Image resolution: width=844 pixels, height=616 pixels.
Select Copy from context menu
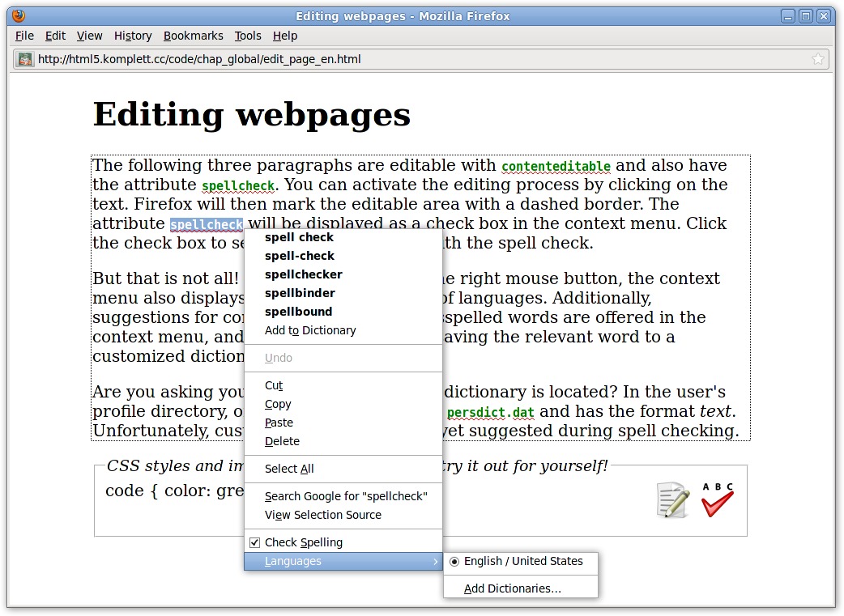[x=278, y=404]
